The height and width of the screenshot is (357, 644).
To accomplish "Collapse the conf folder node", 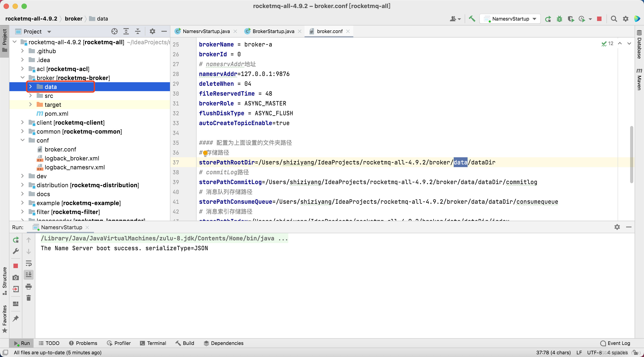I will [23, 140].
